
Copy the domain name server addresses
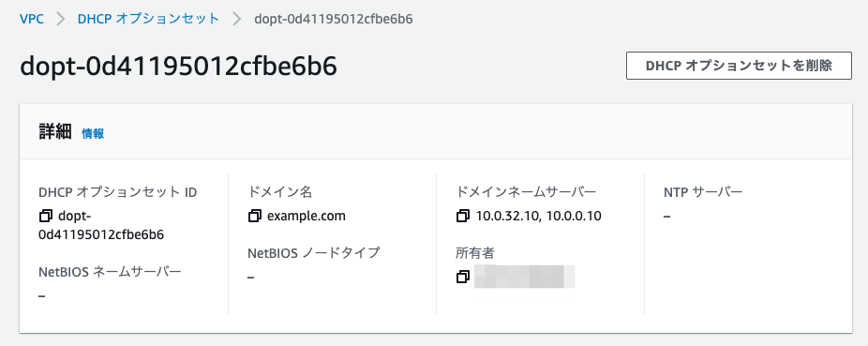463,216
